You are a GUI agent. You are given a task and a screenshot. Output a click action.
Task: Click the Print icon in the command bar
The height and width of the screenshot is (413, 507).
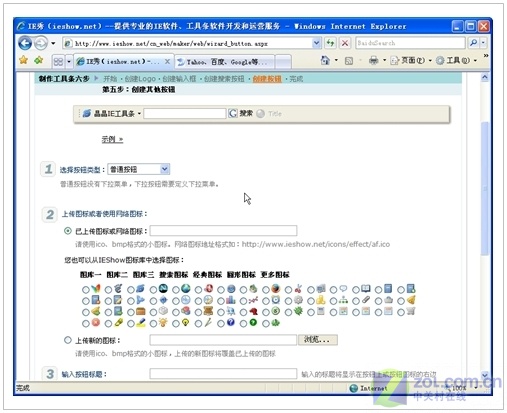374,60
